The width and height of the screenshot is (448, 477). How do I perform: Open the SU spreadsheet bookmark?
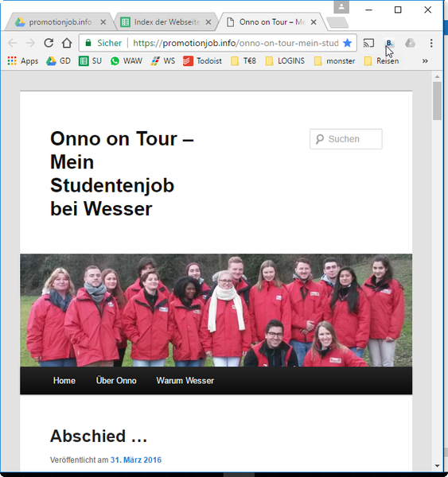click(x=90, y=61)
